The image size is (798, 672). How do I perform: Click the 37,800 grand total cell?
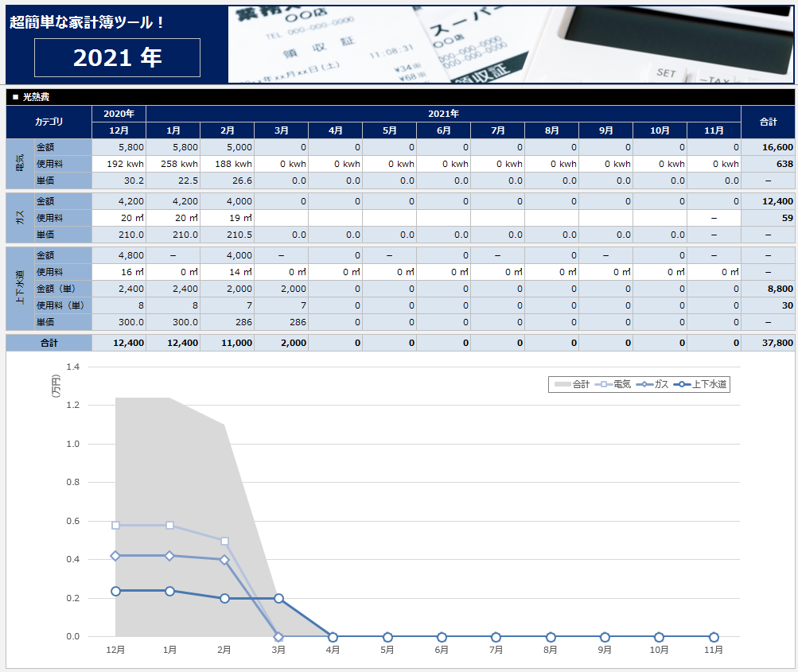click(768, 343)
